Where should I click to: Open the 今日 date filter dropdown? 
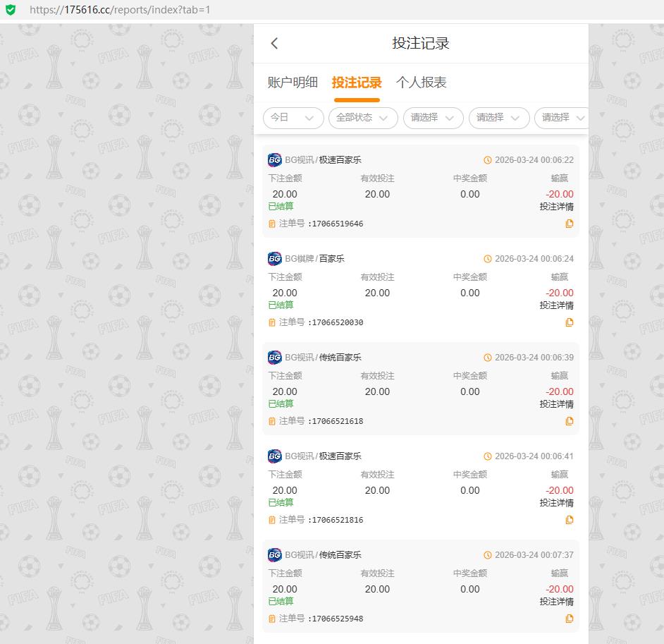point(293,118)
